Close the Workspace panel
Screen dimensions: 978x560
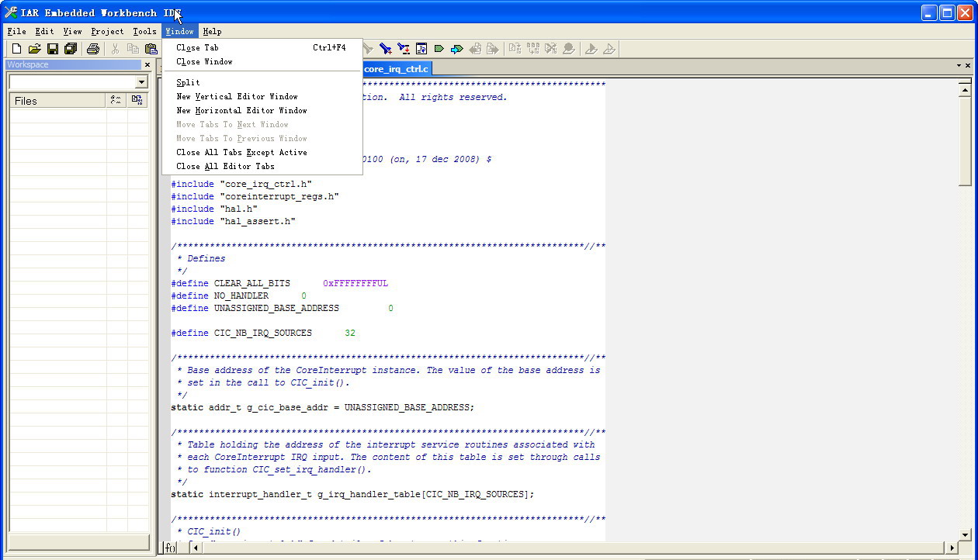click(147, 65)
